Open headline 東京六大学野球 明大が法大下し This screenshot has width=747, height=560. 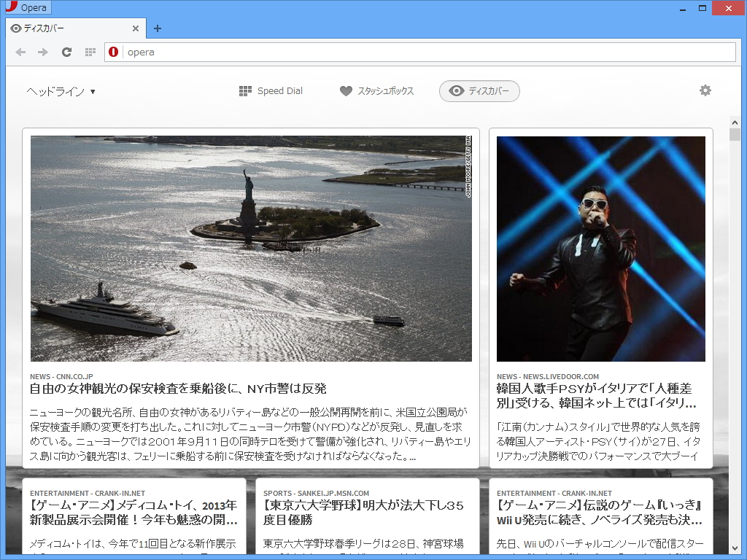coord(363,513)
